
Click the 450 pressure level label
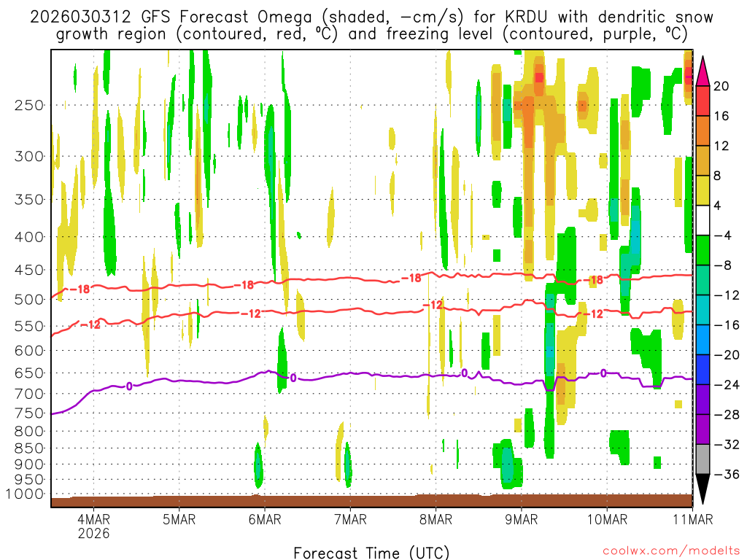coord(28,270)
